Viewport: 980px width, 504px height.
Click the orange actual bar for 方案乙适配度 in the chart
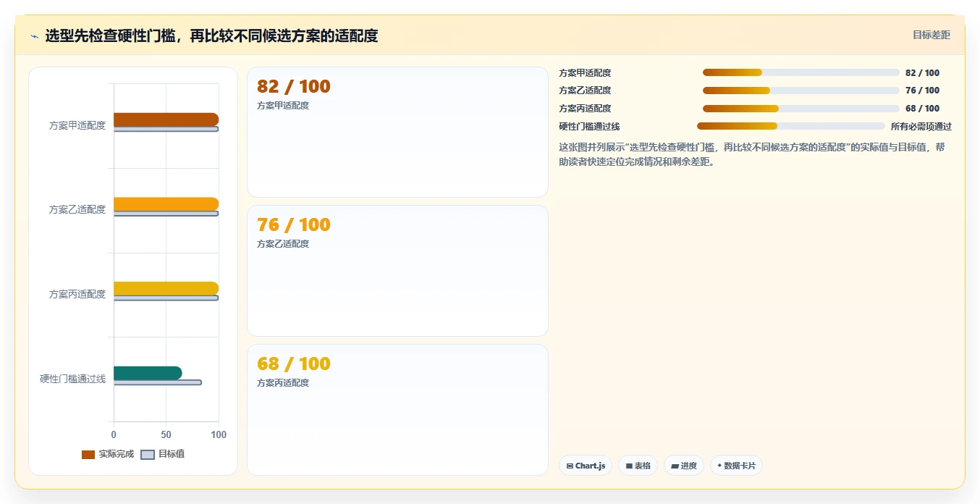[166, 204]
